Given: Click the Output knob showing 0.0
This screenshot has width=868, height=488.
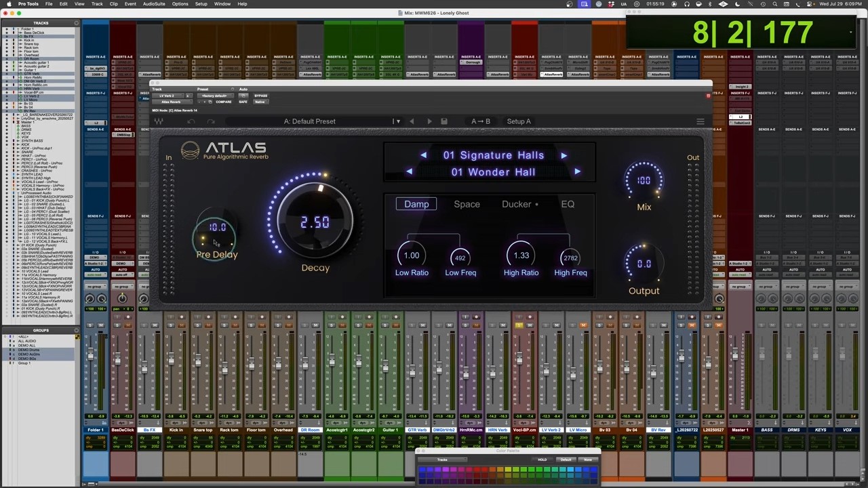Looking at the screenshot, I should (x=644, y=264).
